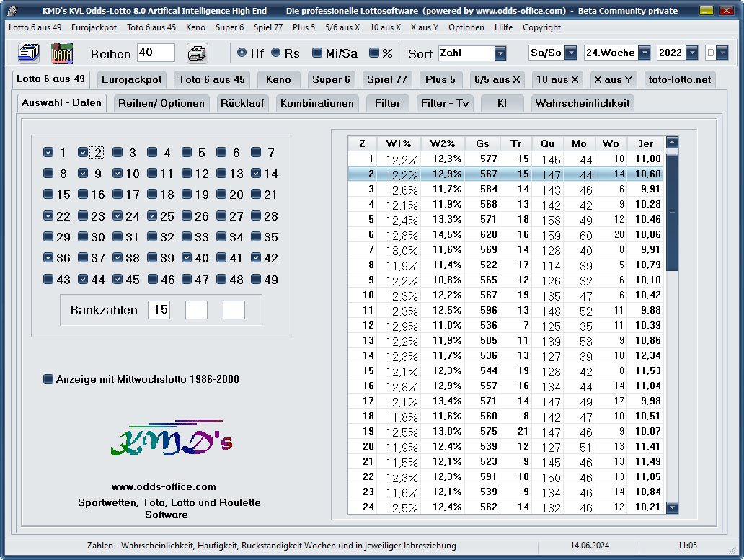744x560 pixels.
Task: Click first Bankzahlen field containing 15
Action: click(x=159, y=310)
